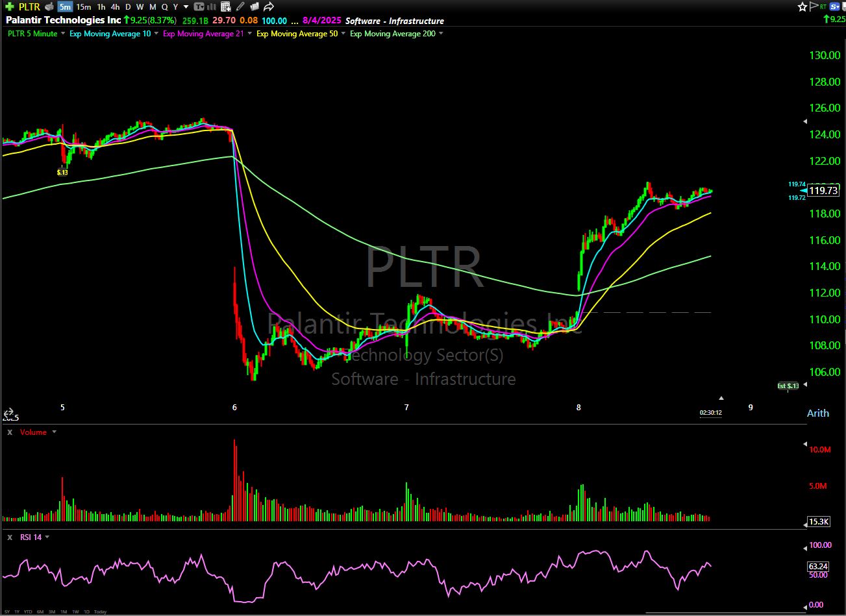Image resolution: width=846 pixels, height=616 pixels.
Task: Switch to the D daily timeframe
Action: point(128,6)
